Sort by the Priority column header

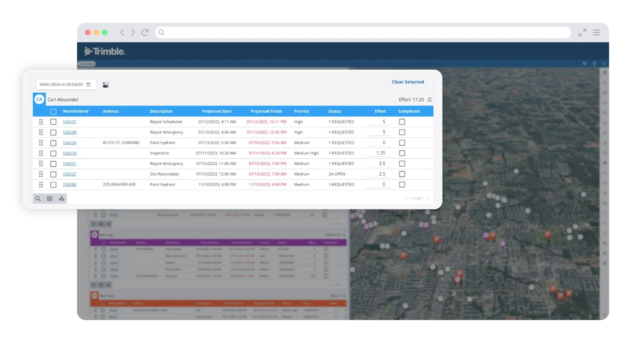coord(302,111)
